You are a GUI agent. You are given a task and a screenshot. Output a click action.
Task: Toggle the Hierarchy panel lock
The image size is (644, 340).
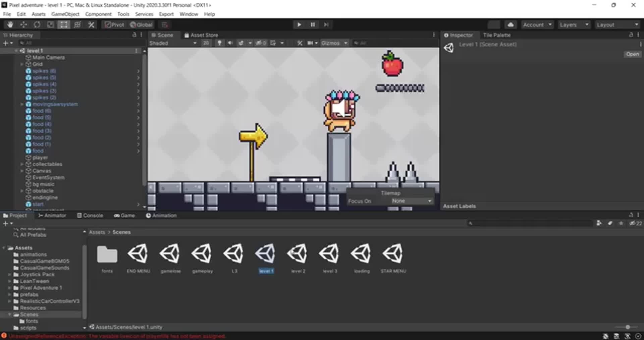coord(135,35)
